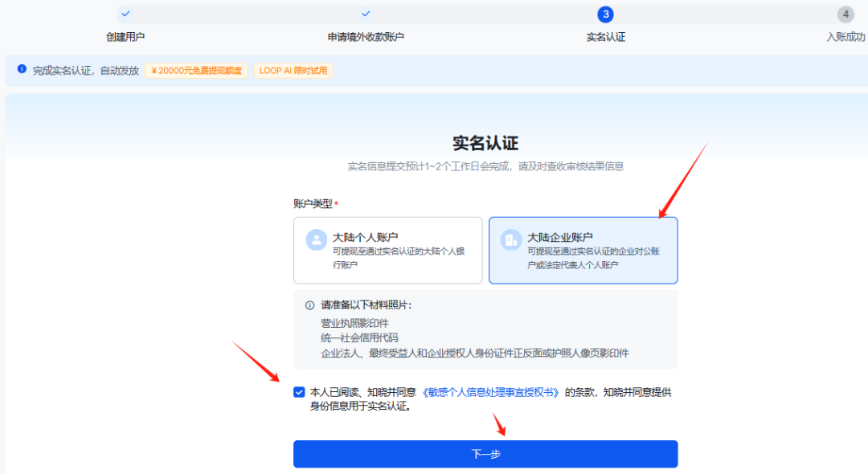Click 完成实名认证，自动发放 banner text
This screenshot has height=474, width=868.
tap(85, 71)
